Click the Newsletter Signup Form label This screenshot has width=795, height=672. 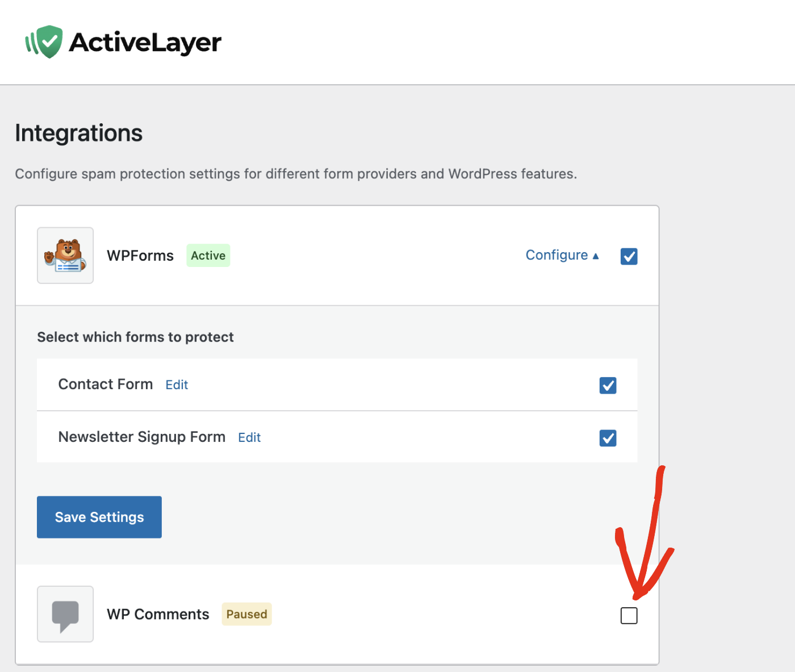142,437
